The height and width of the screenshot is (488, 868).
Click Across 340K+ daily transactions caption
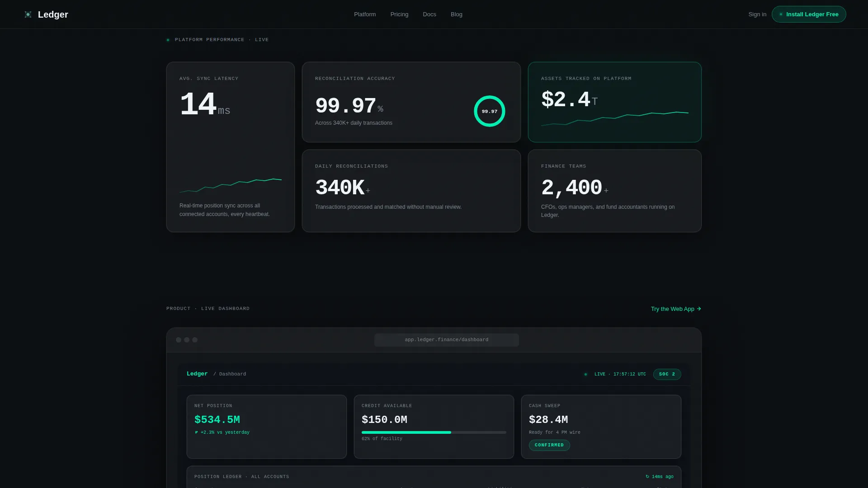[x=354, y=123]
